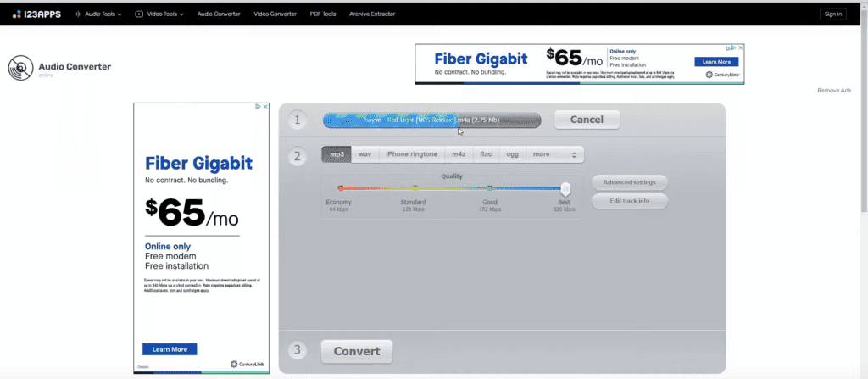Go to Audio Converter in top nav

point(219,14)
